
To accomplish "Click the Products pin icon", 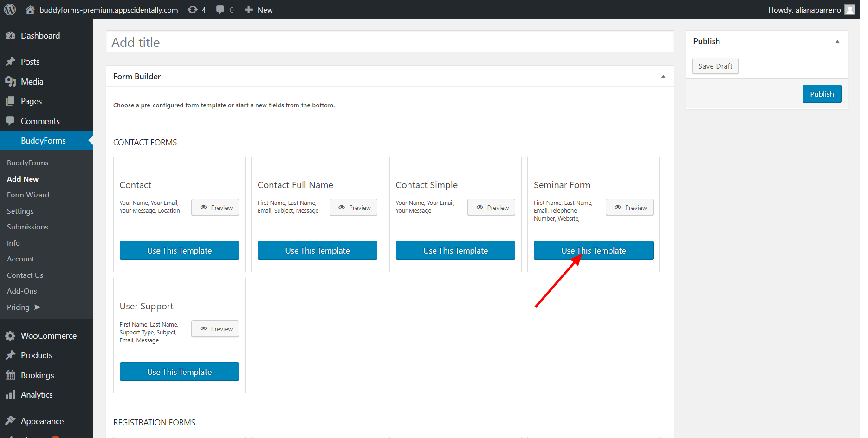I will 10,355.
